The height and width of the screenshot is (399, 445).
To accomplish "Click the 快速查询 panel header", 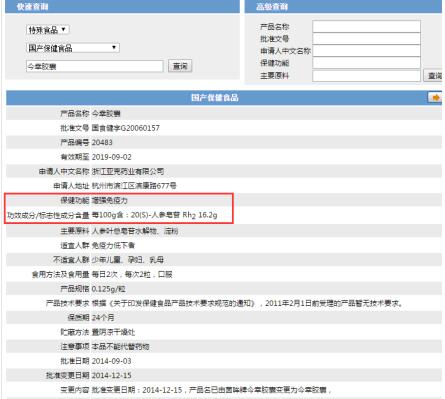I will pos(122,7).
